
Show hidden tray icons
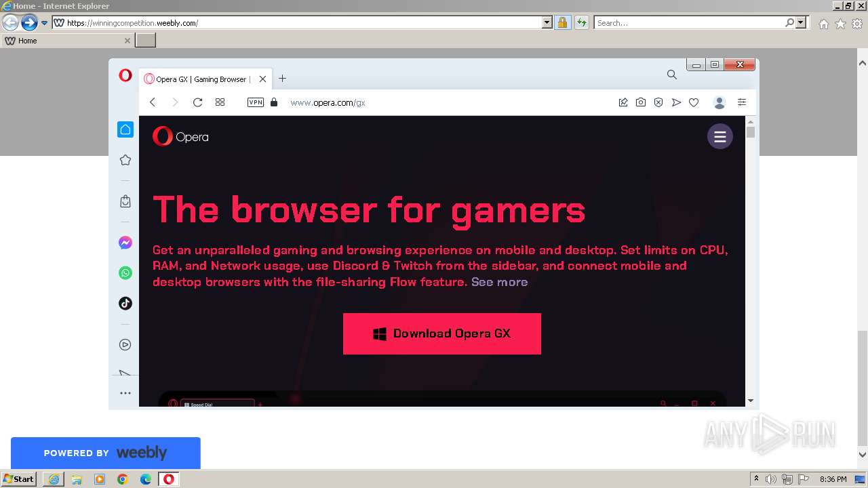pyautogui.click(x=756, y=479)
